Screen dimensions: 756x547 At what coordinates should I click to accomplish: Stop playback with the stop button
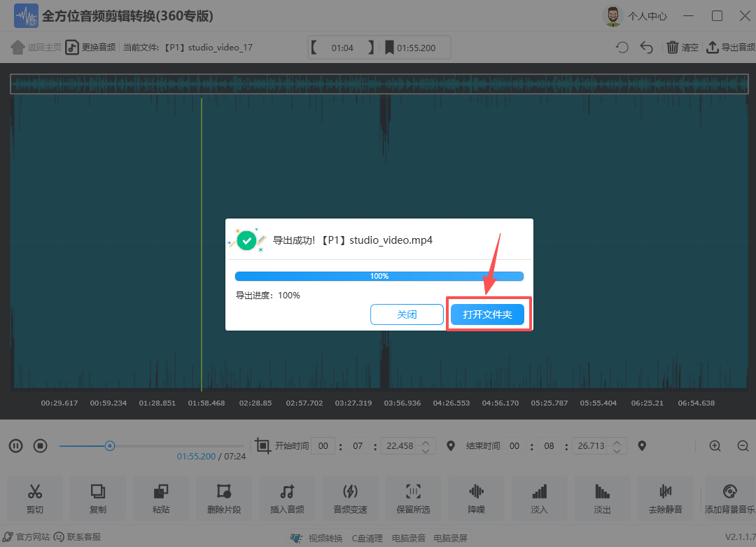[x=41, y=445]
